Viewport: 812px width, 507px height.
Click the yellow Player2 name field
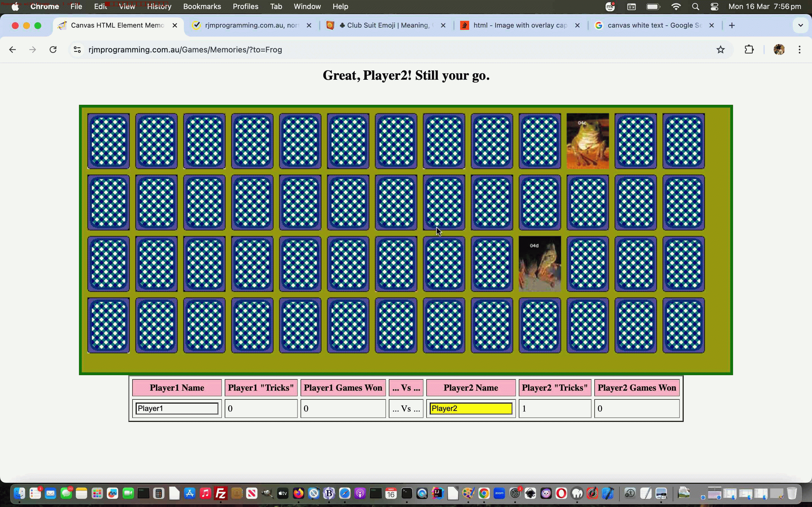click(471, 408)
